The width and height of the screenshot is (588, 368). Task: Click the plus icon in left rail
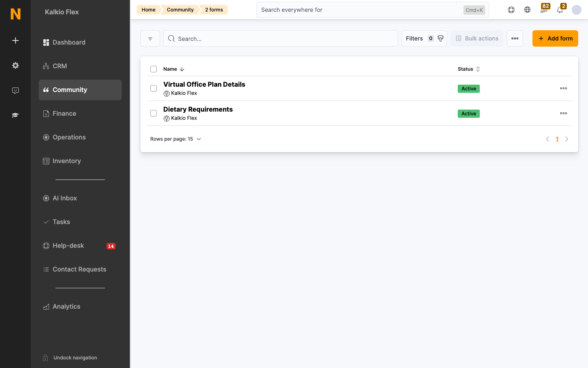click(x=16, y=40)
